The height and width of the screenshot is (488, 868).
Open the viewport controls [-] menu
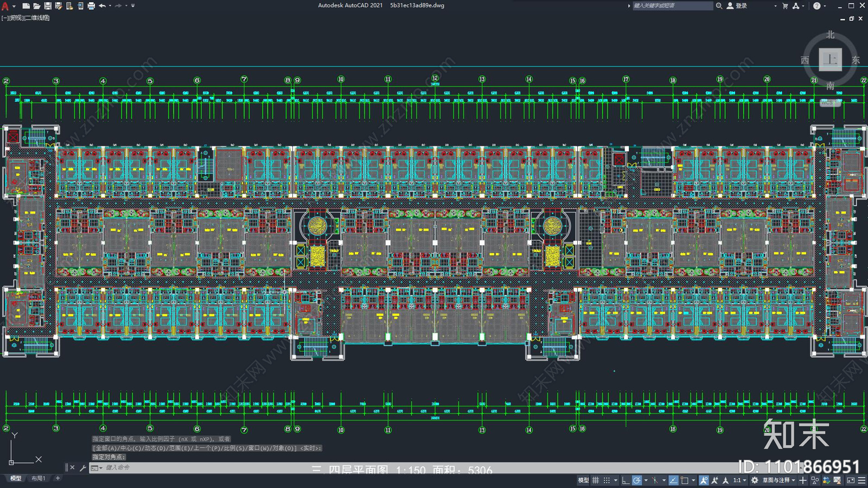(x=5, y=18)
